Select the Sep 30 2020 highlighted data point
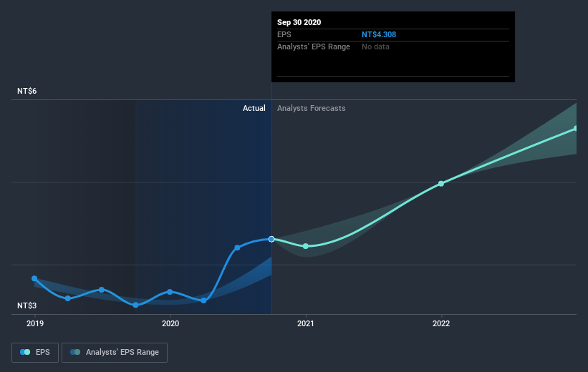Screen dimensions: 588x372 coord(271,239)
